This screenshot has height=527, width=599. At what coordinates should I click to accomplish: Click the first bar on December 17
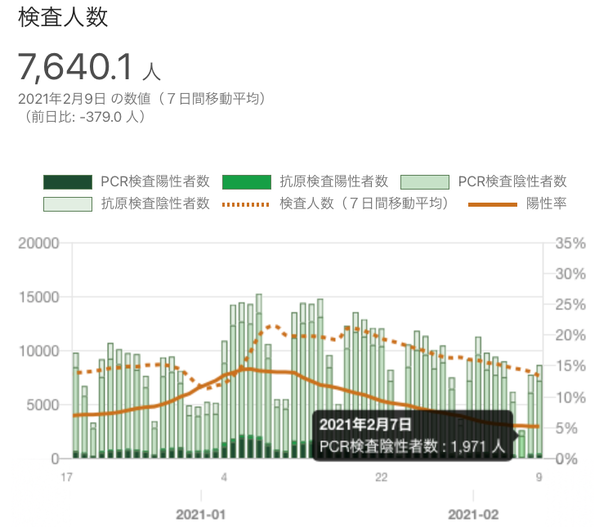(76, 406)
